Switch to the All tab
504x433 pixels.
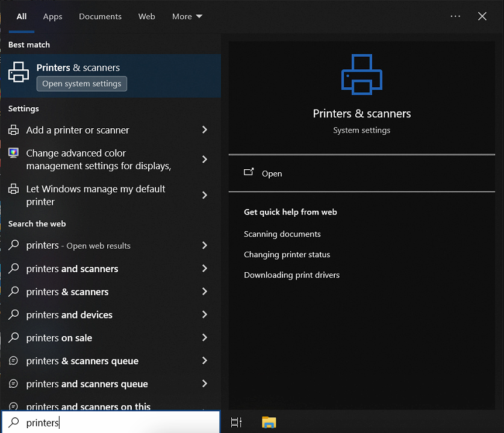click(x=22, y=16)
